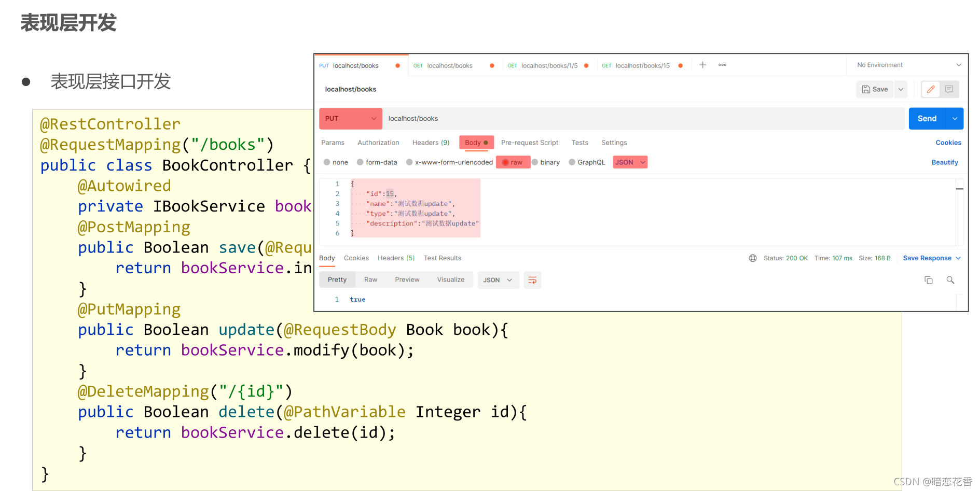Open the comments icon next to pencil
This screenshot has width=980, height=491.
coord(949,89)
